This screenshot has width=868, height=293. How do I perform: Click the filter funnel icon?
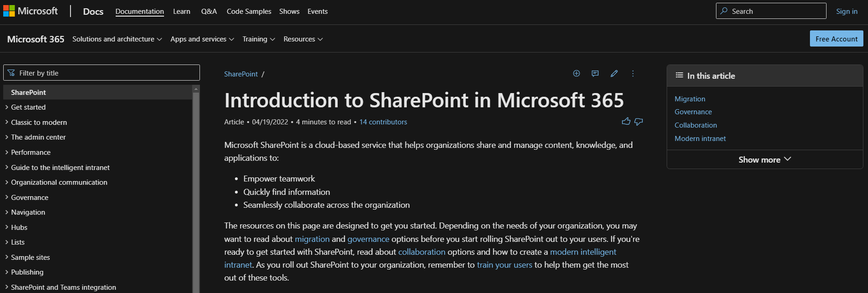(11, 73)
